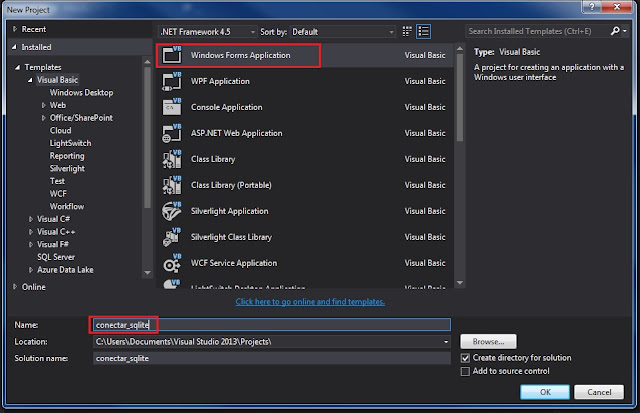640x413 pixels.
Task: Select the Class Library (Portable) template icon
Action: click(172, 185)
